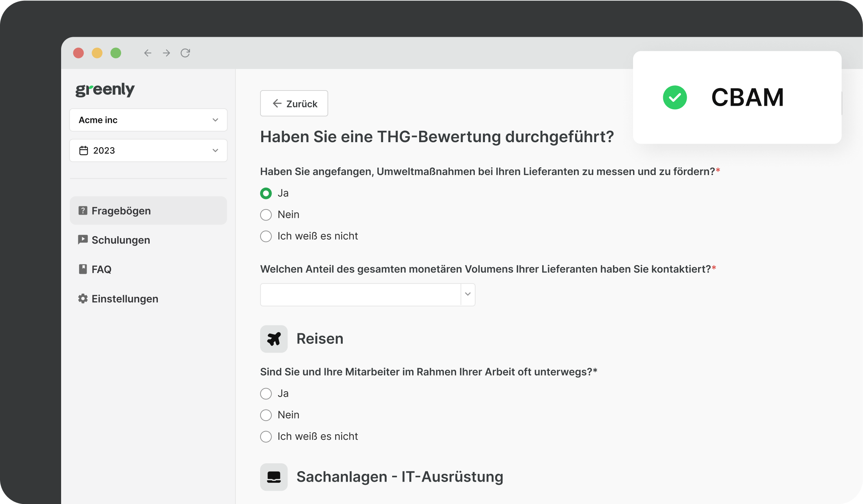The height and width of the screenshot is (504, 863).
Task: Select Ich weiß es nicht for suppliers
Action: [x=266, y=236]
